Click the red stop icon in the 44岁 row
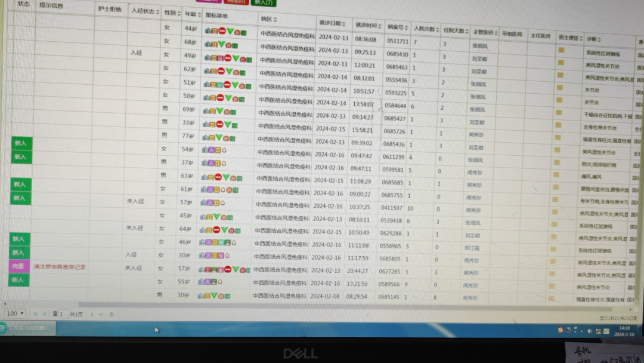Image resolution: width=644 pixels, height=363 pixels. (222, 31)
